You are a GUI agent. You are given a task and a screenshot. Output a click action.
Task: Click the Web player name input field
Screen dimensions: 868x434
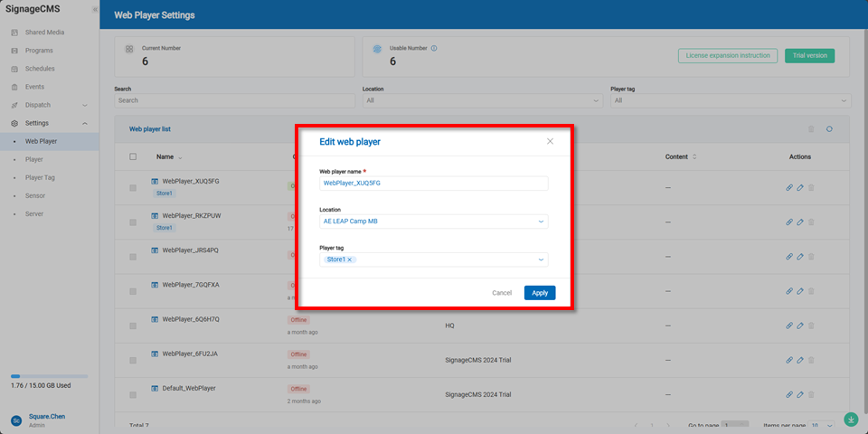(x=434, y=184)
